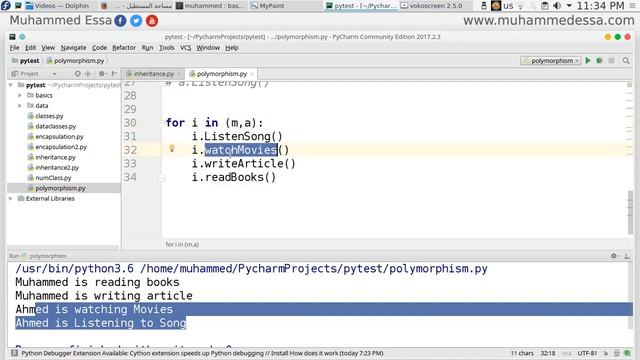This screenshot has width=640, height=360.
Task: Click Scroll from Source target icon in Project panel
Action: click(x=78, y=73)
